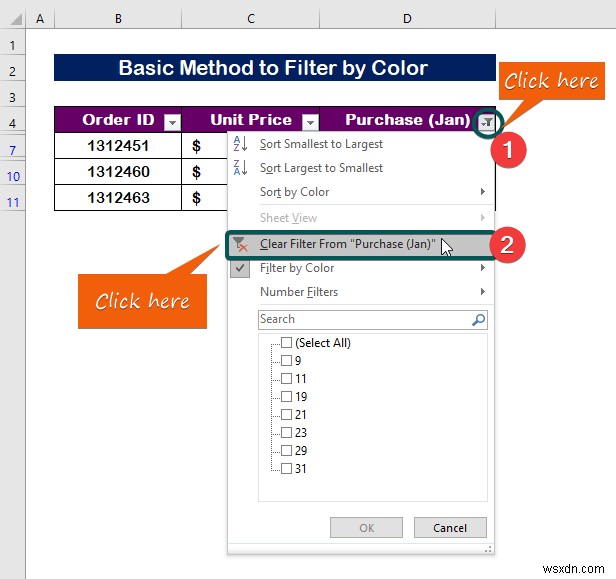616x579 pixels.
Task: Click the Filter by Color checkmark box
Action: (240, 268)
